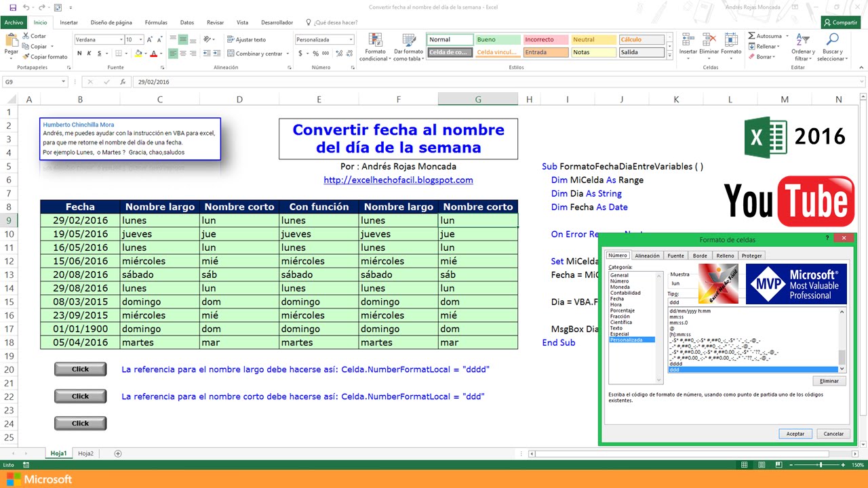This screenshot has width=868, height=488.
Task: Toggle bold (N) formatting
Action: tap(79, 54)
